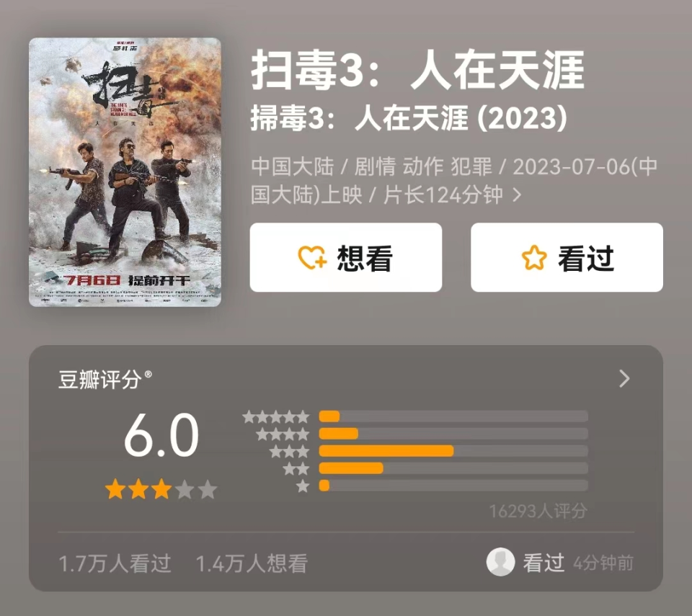
Task: Click the 6.0 rating score
Action: coord(161,435)
